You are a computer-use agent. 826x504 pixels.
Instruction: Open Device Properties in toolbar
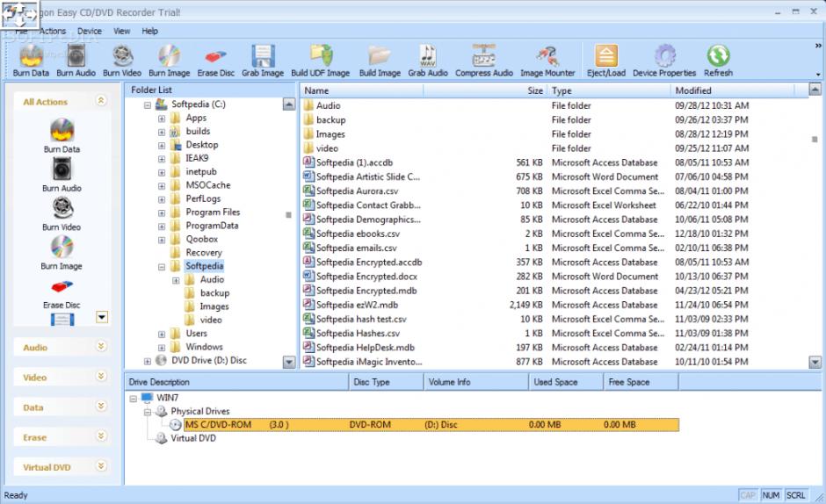pyautogui.click(x=664, y=60)
